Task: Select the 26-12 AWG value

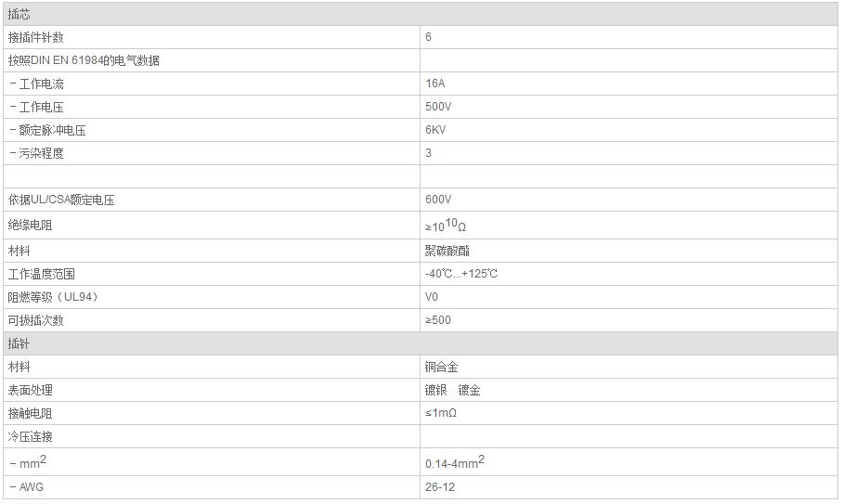Action: tap(440, 486)
